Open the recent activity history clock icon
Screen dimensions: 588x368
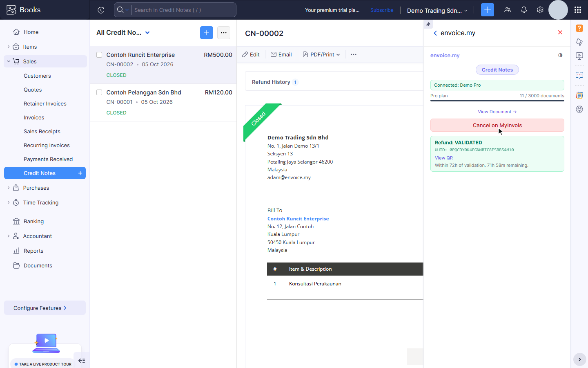[x=101, y=10]
